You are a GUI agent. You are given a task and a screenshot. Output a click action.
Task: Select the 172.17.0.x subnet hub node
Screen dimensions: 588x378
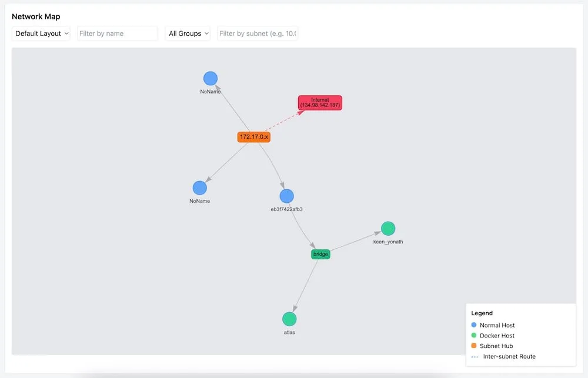254,137
